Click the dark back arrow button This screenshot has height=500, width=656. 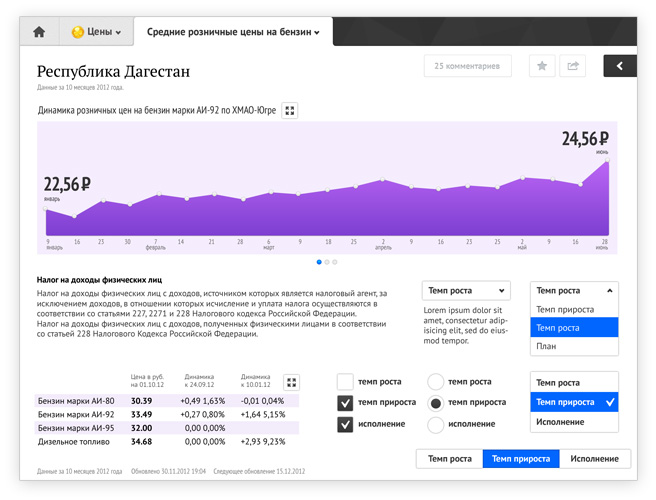click(620, 66)
